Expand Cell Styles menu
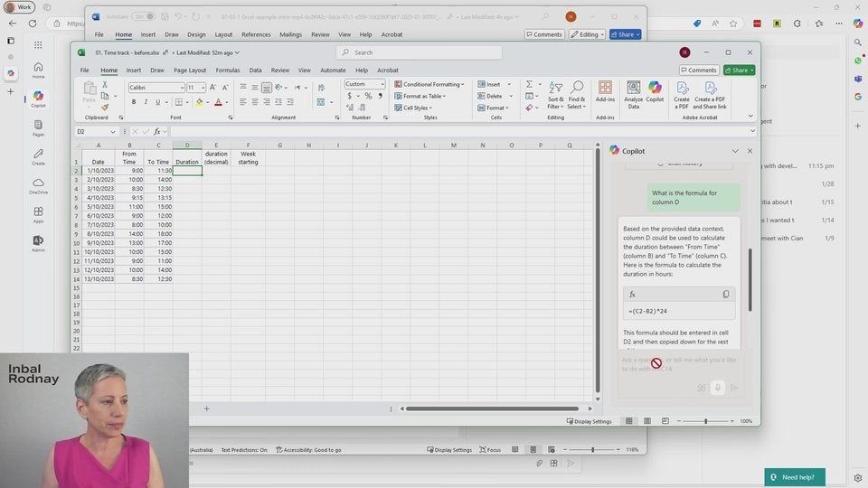The width and height of the screenshot is (868, 488). [413, 108]
